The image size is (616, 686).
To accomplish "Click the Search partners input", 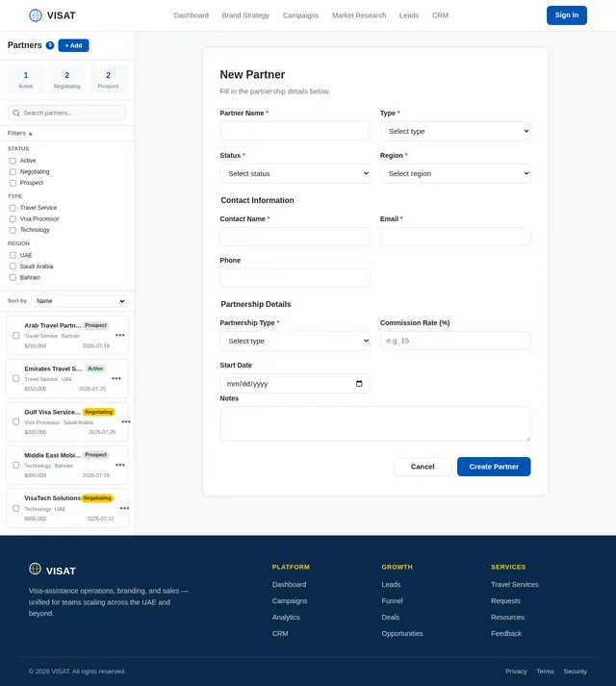I will click(x=67, y=113).
